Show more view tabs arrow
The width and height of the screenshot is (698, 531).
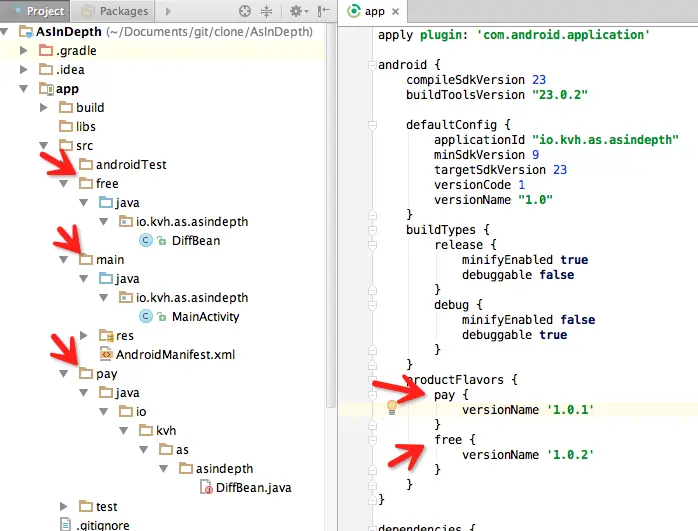point(168,11)
